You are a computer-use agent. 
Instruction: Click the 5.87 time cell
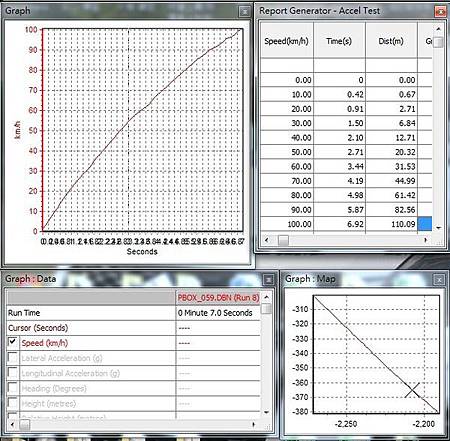point(339,210)
